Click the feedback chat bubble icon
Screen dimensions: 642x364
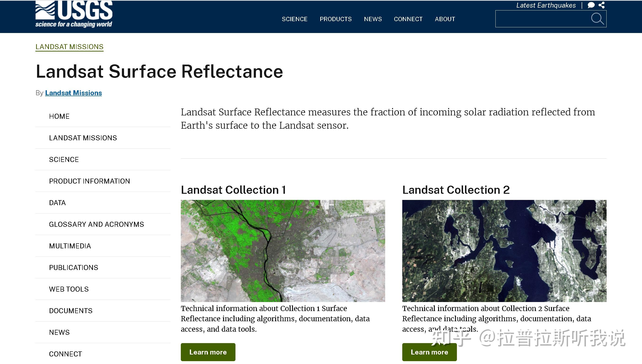pyautogui.click(x=590, y=5)
